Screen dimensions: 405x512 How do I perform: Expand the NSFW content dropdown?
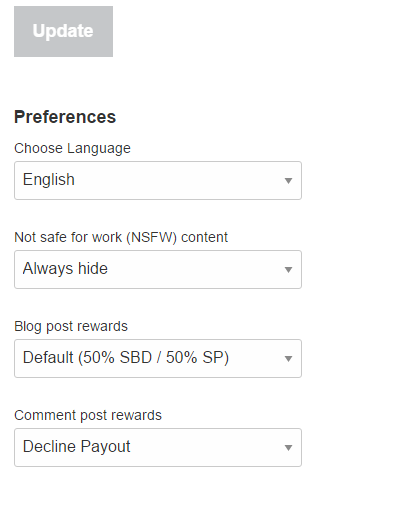158,269
